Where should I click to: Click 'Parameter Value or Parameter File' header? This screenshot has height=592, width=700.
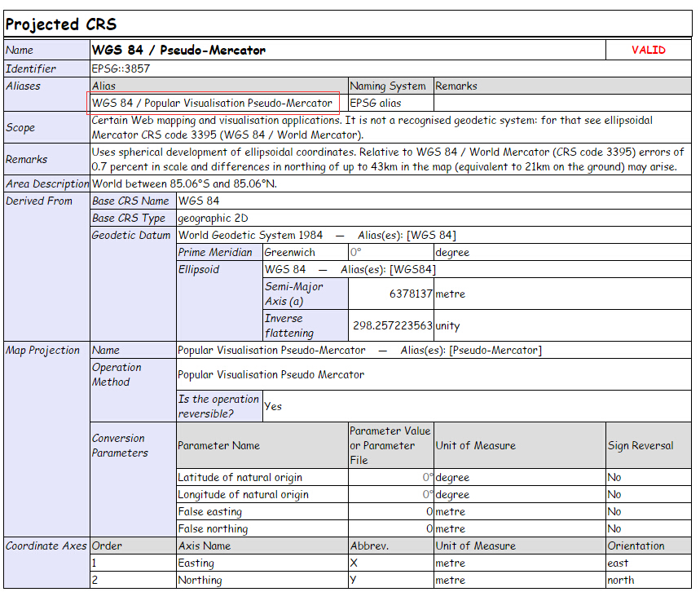(x=390, y=445)
